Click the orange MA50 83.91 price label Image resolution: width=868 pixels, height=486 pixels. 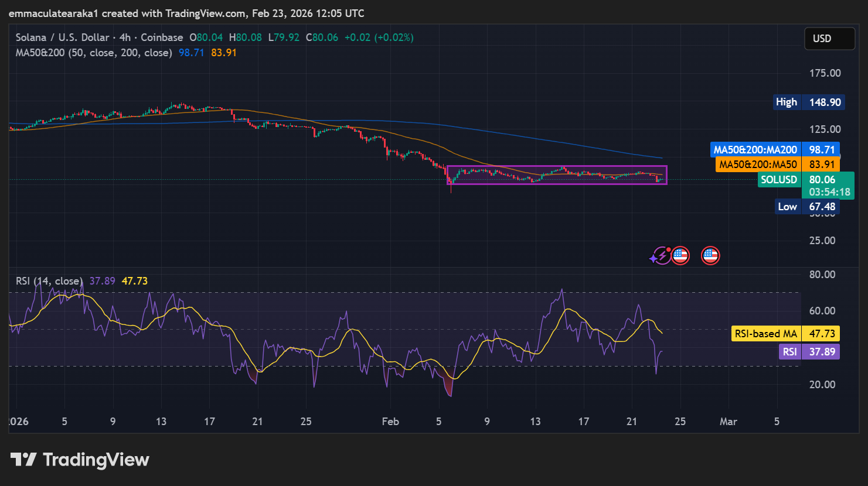[x=777, y=165]
